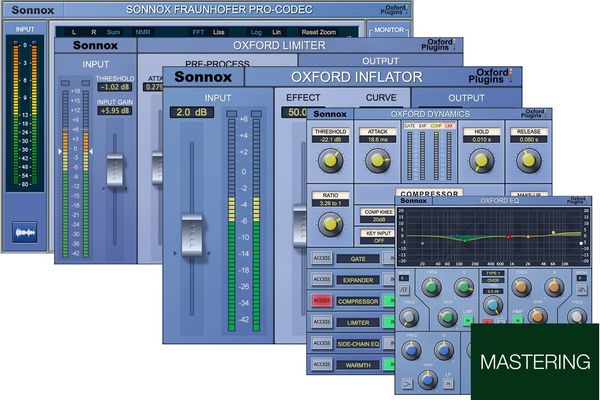Click the Dynamics ATTACK knob
This screenshot has width=600, height=400.
click(378, 160)
